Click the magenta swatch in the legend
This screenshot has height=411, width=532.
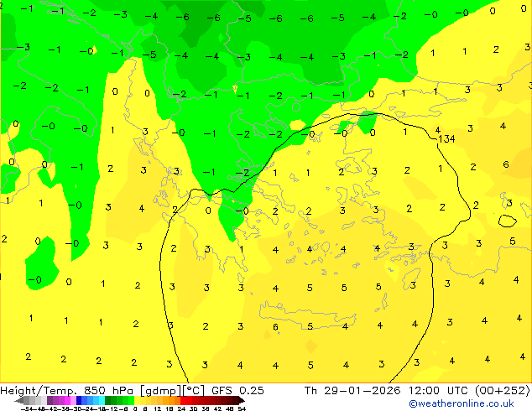(x=67, y=400)
